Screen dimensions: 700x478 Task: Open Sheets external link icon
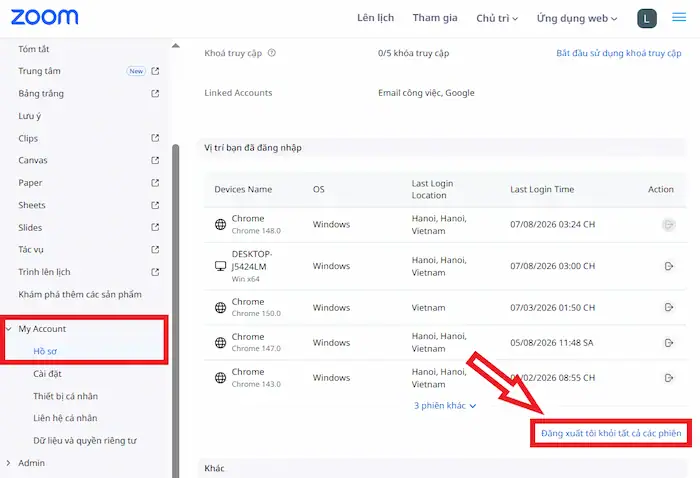[x=155, y=205]
